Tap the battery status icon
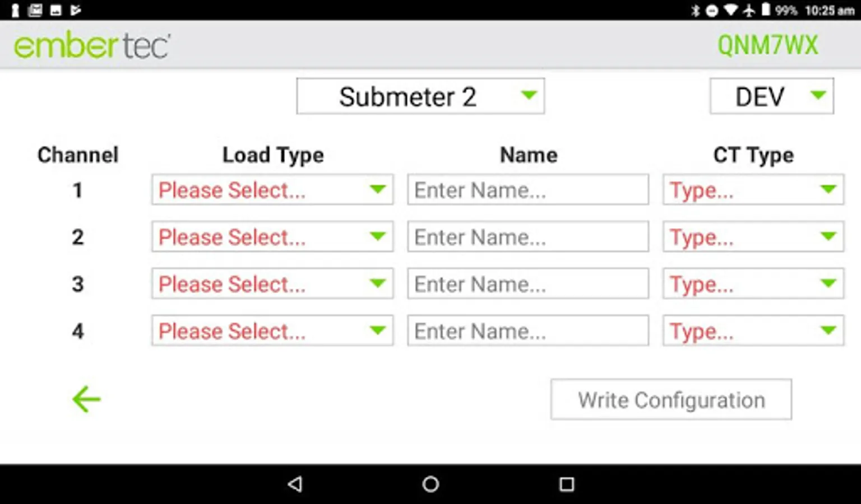 [x=765, y=10]
